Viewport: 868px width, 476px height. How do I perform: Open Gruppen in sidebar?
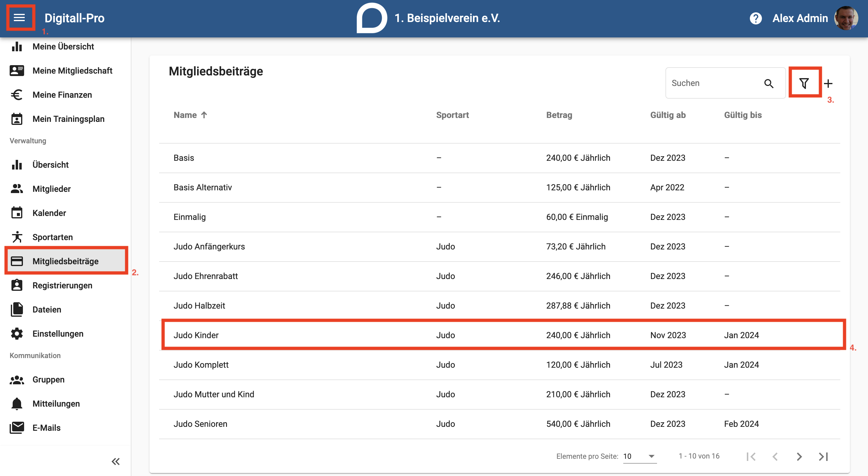(65, 379)
